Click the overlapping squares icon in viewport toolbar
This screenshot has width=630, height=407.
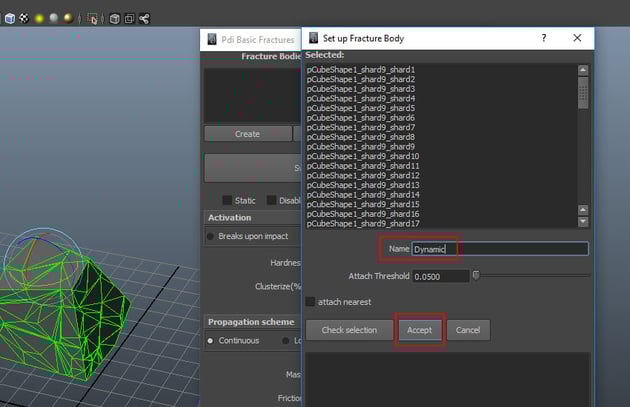click(x=129, y=18)
